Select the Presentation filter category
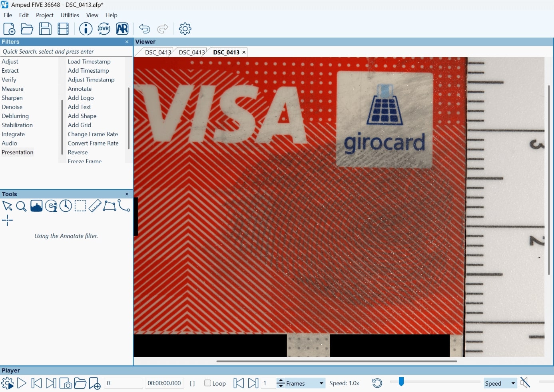Image resolution: width=554 pixels, height=392 pixels. [18, 152]
